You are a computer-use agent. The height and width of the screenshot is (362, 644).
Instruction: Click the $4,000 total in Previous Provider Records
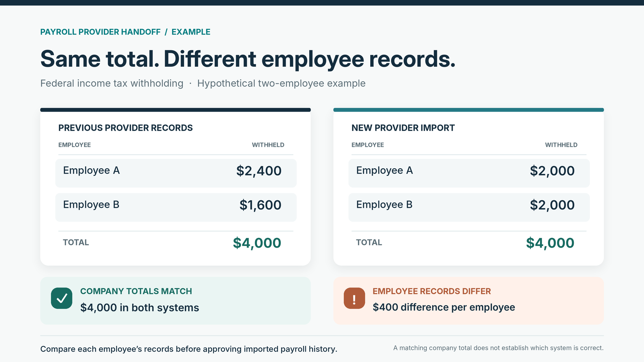(x=257, y=243)
